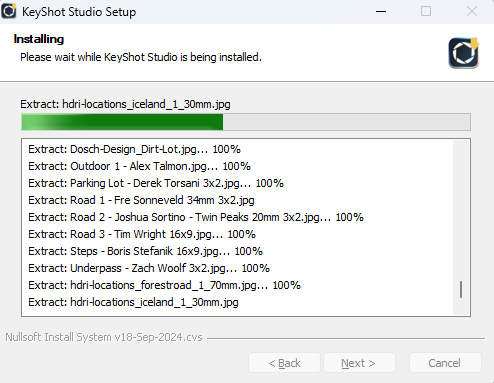
Task: Click the maximize window button
Action: click(x=426, y=11)
